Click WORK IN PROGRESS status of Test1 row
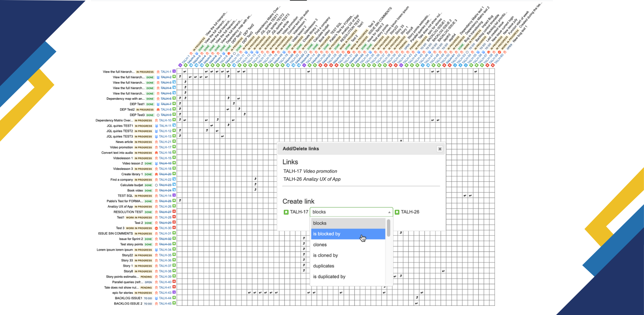The image size is (644, 315). coord(139,217)
